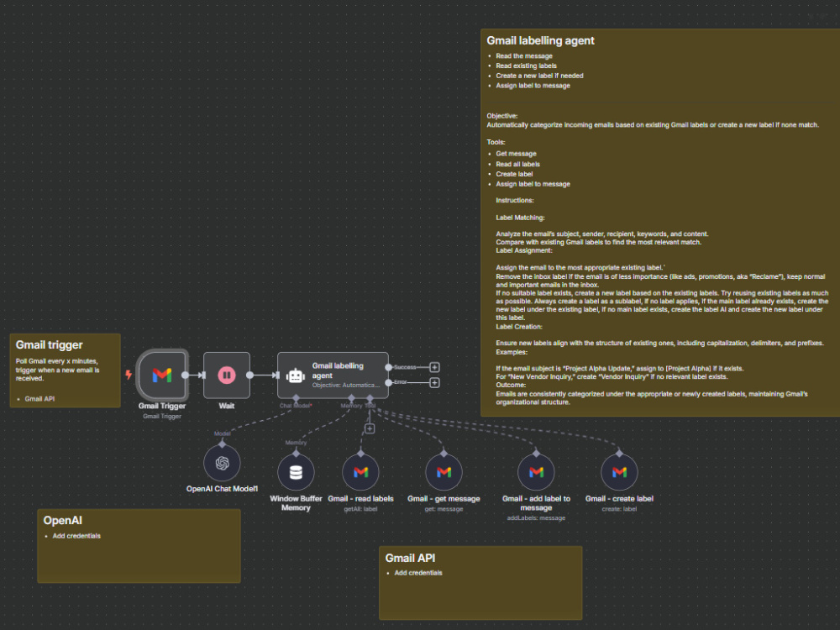Image resolution: width=840 pixels, height=630 pixels.
Task: Add a node after the Success output
Action: [x=434, y=368]
